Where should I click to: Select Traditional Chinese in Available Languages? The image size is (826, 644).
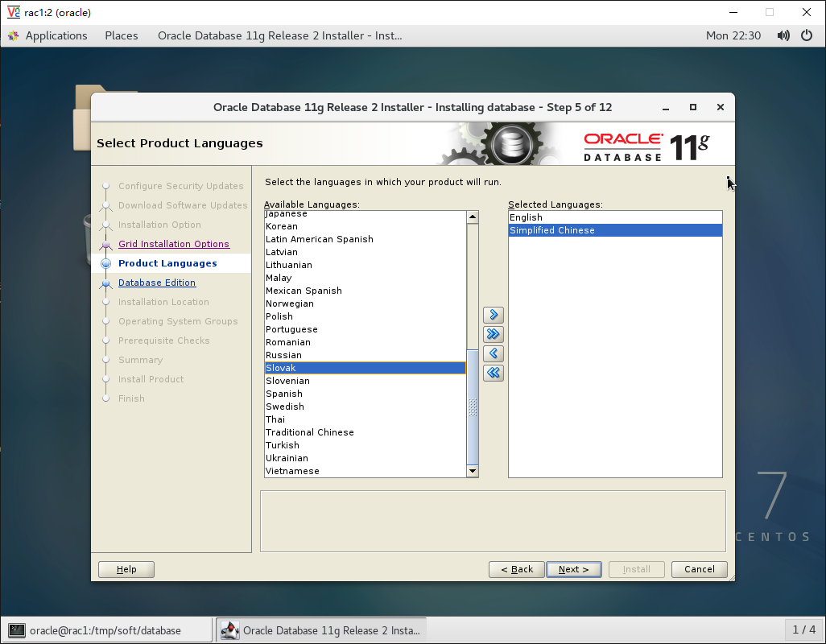pyautogui.click(x=365, y=433)
